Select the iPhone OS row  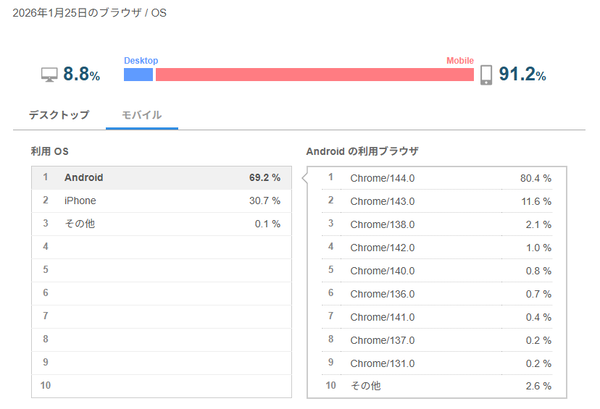(160, 201)
